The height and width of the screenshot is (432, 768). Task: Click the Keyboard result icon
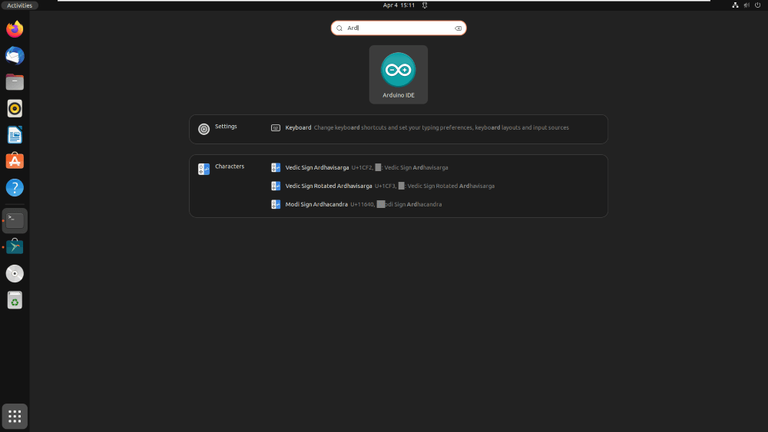(276, 128)
